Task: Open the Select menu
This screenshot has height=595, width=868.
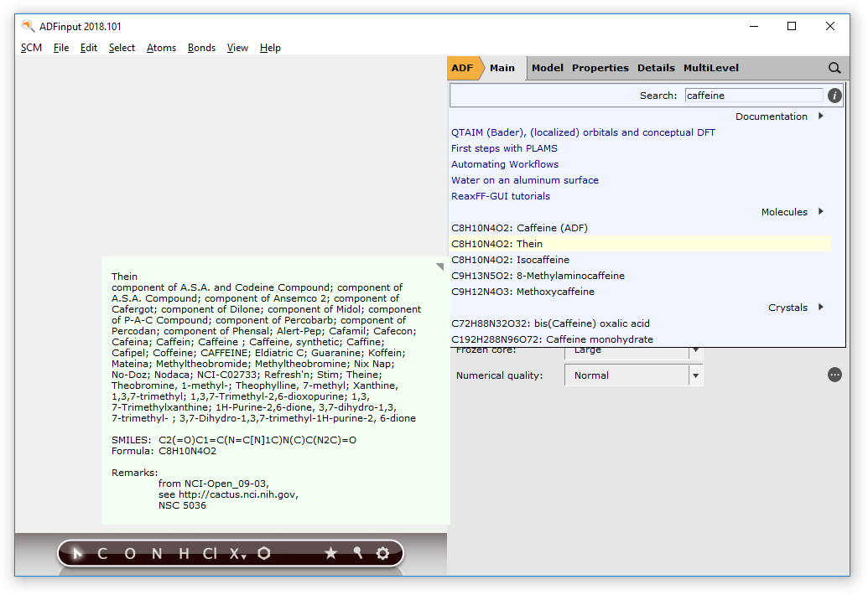Action: coord(122,48)
